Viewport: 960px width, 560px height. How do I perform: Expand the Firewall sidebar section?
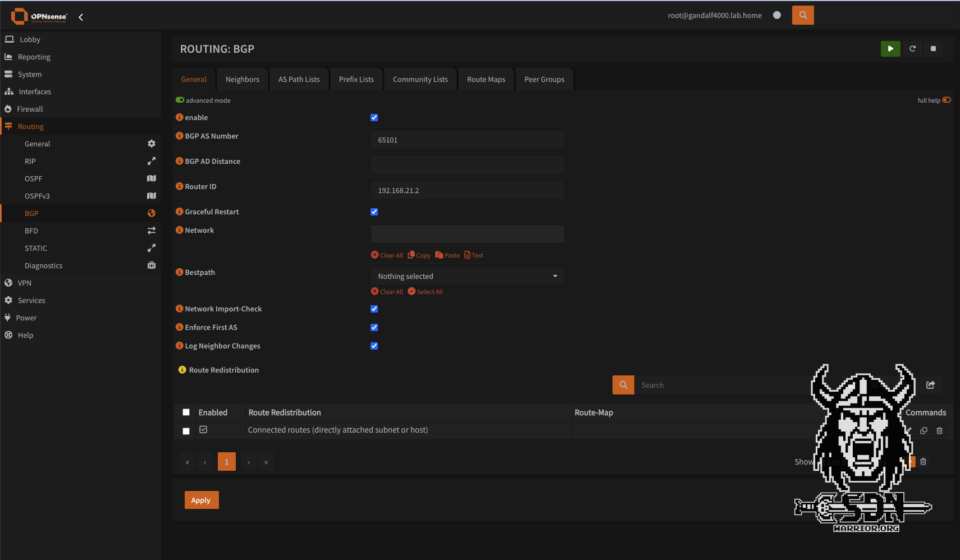(30, 109)
